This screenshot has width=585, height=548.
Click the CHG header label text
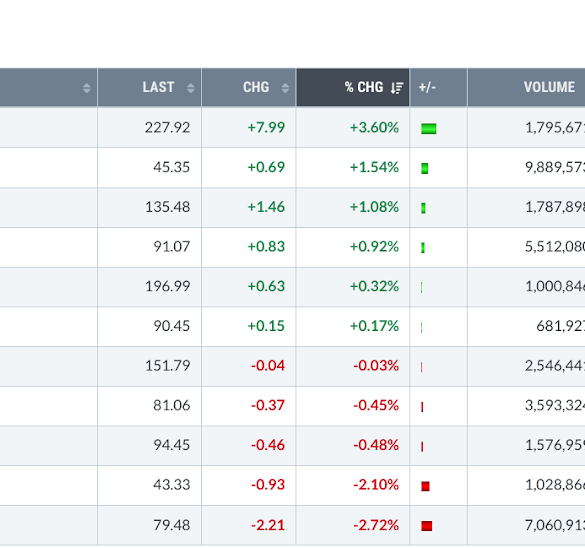pyautogui.click(x=256, y=87)
